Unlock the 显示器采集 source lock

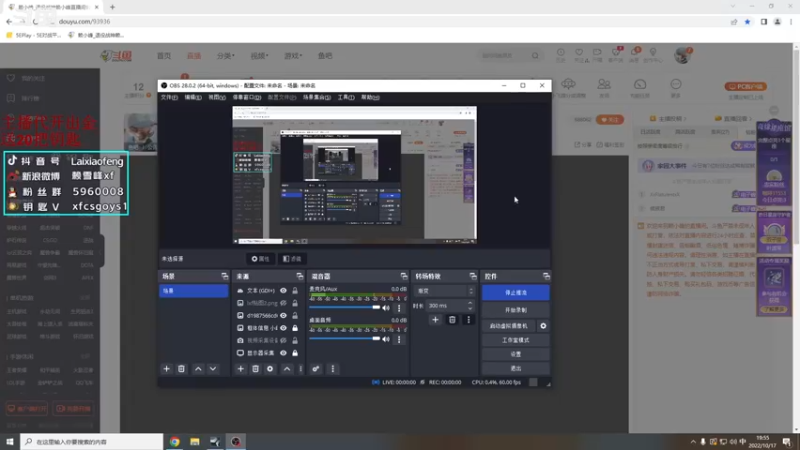[x=295, y=353]
